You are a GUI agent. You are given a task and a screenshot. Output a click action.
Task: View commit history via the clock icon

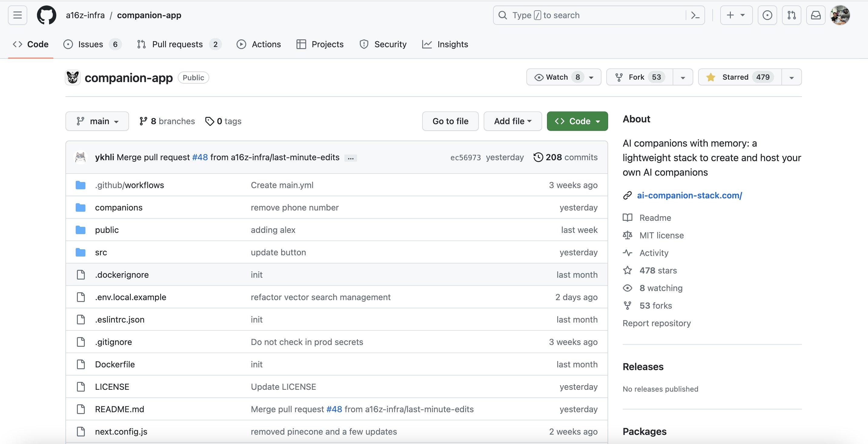pyautogui.click(x=538, y=157)
